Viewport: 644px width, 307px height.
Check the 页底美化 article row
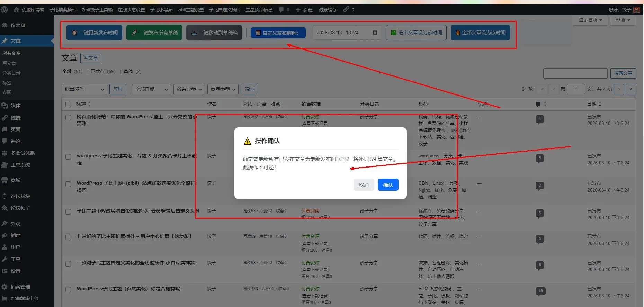[68, 290]
